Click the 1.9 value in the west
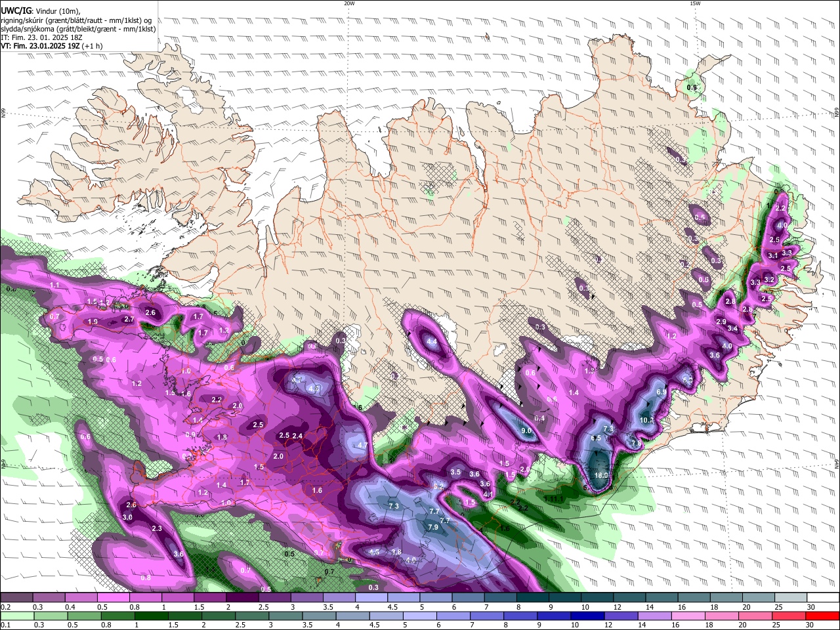 click(93, 322)
